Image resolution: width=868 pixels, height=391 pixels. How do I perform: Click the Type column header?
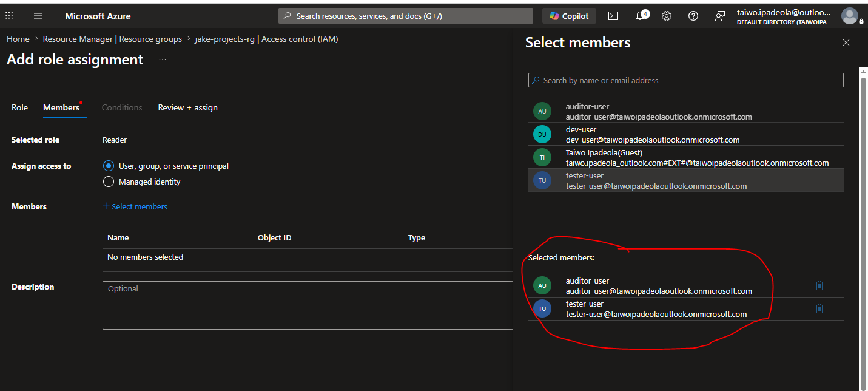[417, 238]
